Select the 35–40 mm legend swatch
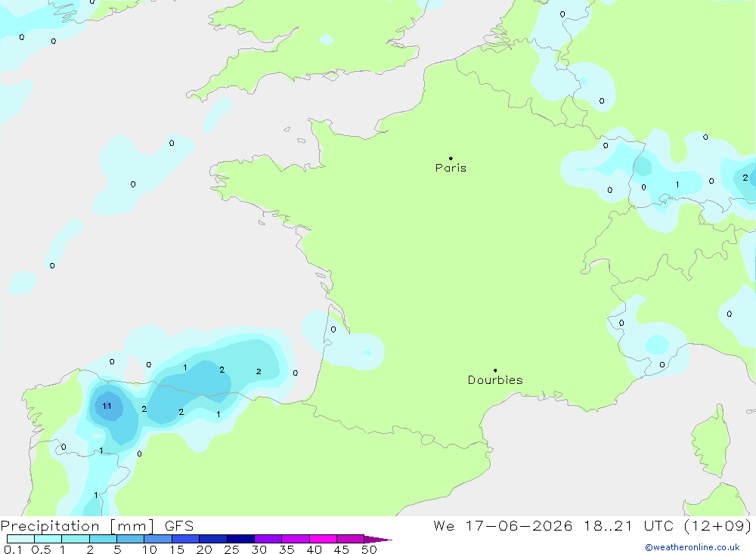The width and height of the screenshot is (756, 554). [x=296, y=539]
